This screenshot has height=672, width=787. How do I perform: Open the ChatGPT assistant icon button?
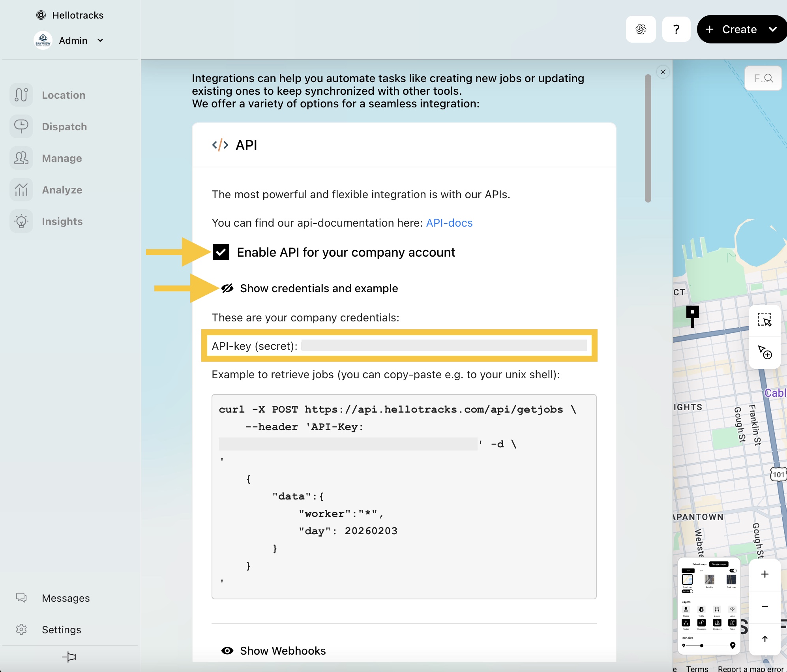(641, 29)
